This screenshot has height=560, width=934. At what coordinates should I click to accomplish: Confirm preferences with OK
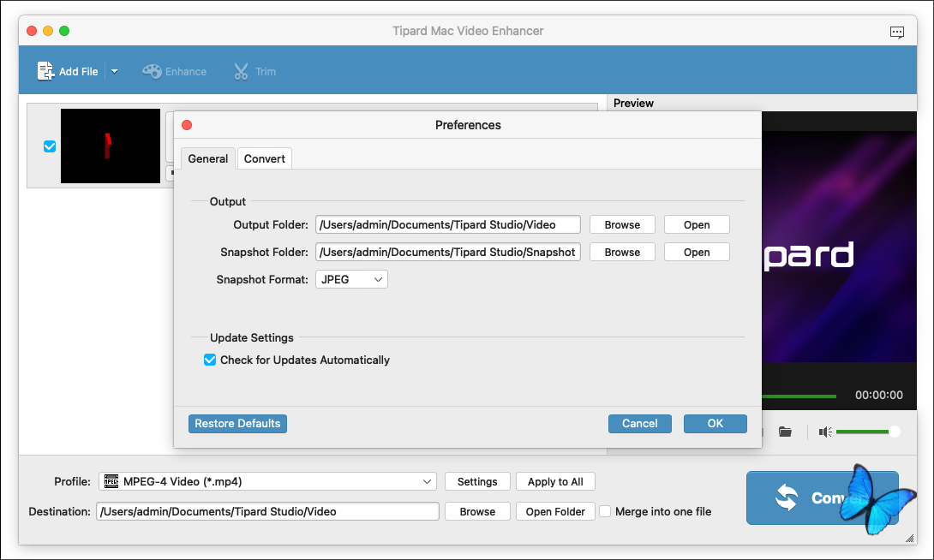[715, 424]
